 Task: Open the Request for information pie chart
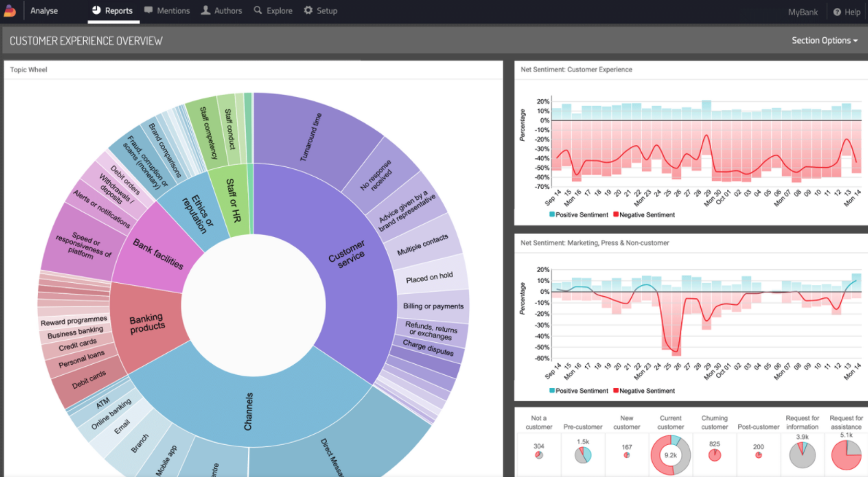pyautogui.click(x=802, y=455)
